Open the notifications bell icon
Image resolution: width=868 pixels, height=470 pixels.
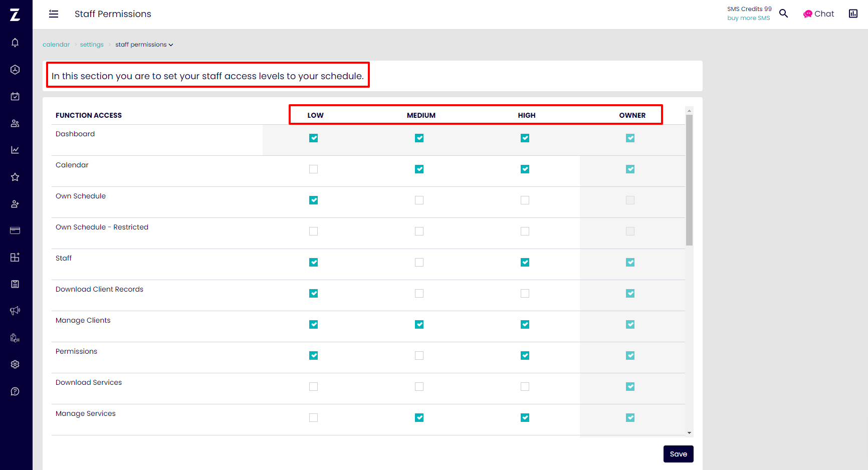[x=15, y=43]
